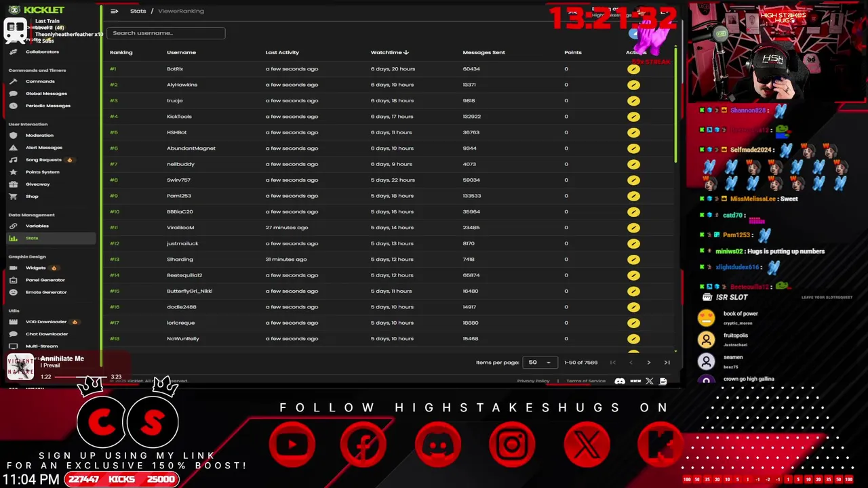This screenshot has width=868, height=488.
Task: Click the X icon in Kicklet footer
Action: point(650,381)
